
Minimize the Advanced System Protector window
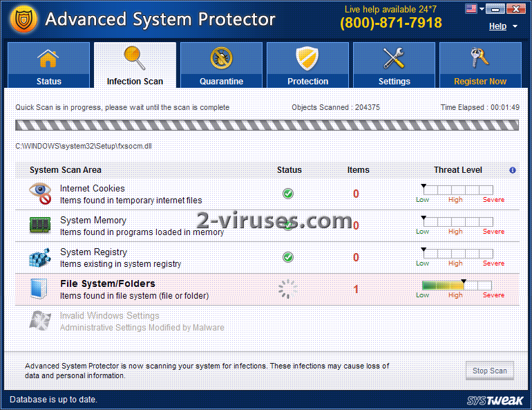tap(495, 9)
